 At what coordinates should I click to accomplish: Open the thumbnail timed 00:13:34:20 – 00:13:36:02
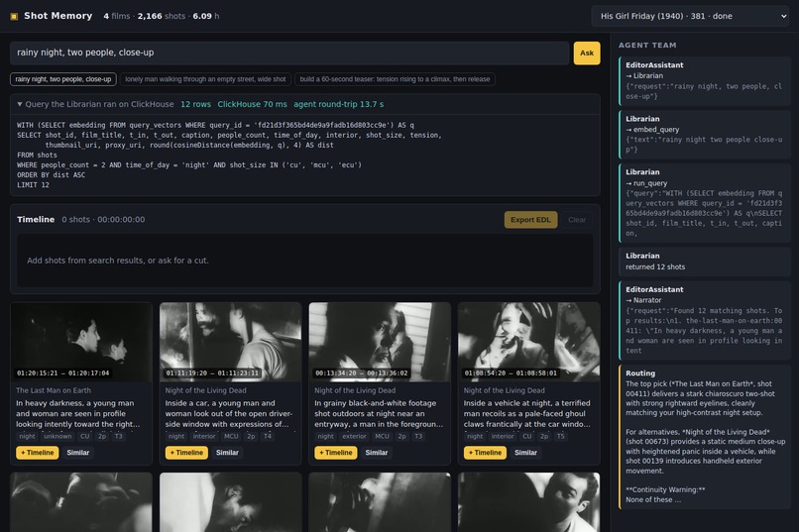pos(380,342)
